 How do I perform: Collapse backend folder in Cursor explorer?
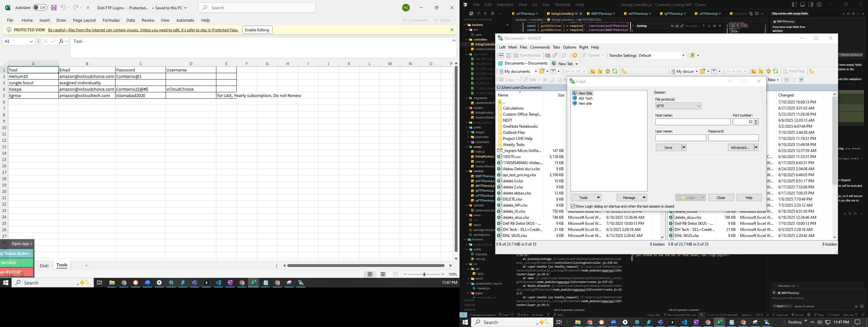[465, 25]
